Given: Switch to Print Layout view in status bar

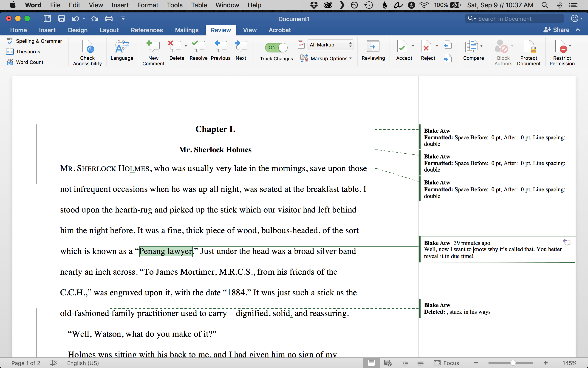Looking at the screenshot, I should coord(371,363).
